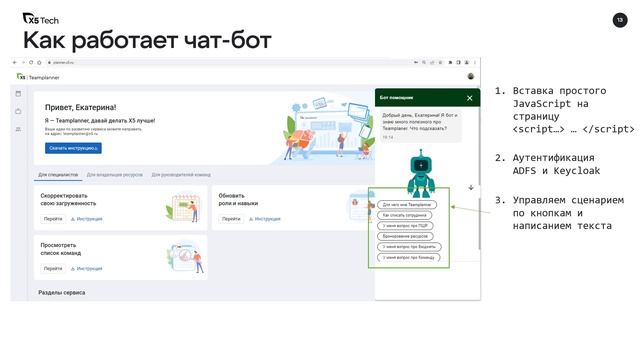The height and width of the screenshot is (360, 640).
Task: Click the down arrow in chat panel
Action: tap(471, 187)
